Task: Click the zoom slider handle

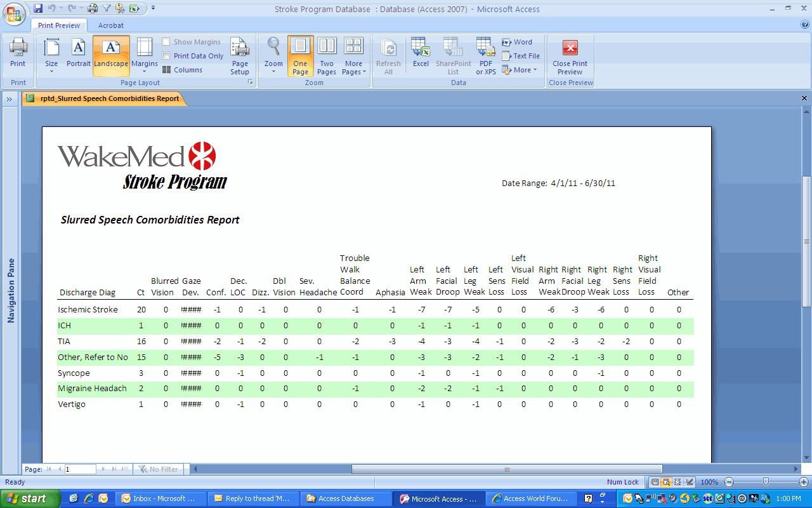Action: 766,482
